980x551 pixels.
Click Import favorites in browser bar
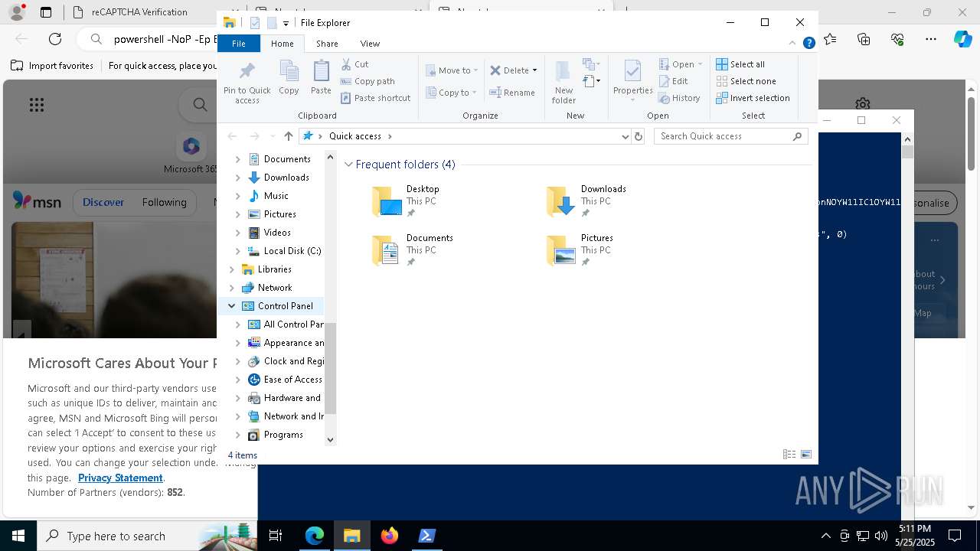(52, 66)
